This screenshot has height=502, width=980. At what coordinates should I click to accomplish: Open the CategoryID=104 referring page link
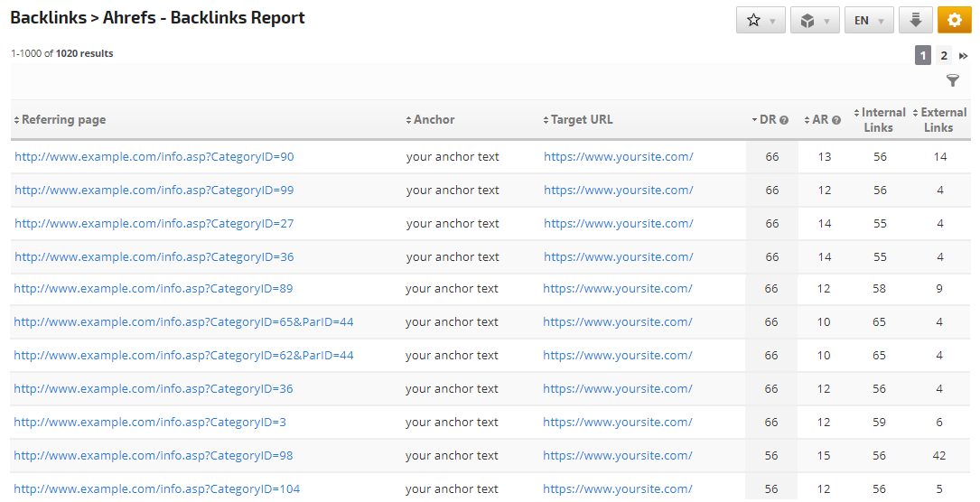pyautogui.click(x=157, y=489)
